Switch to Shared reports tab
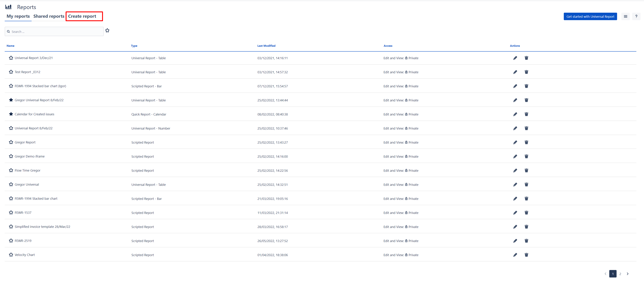 49,16
